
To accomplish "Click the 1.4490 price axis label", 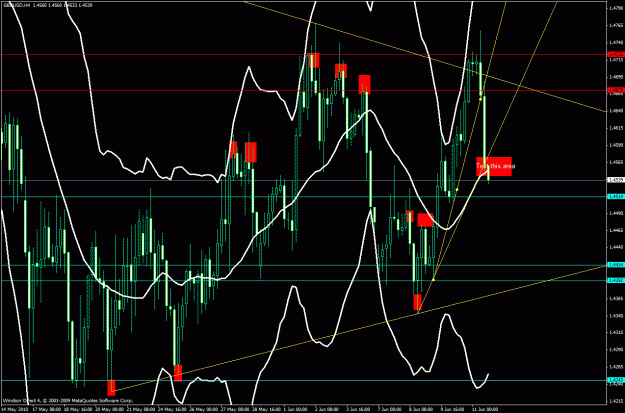I will [615, 213].
